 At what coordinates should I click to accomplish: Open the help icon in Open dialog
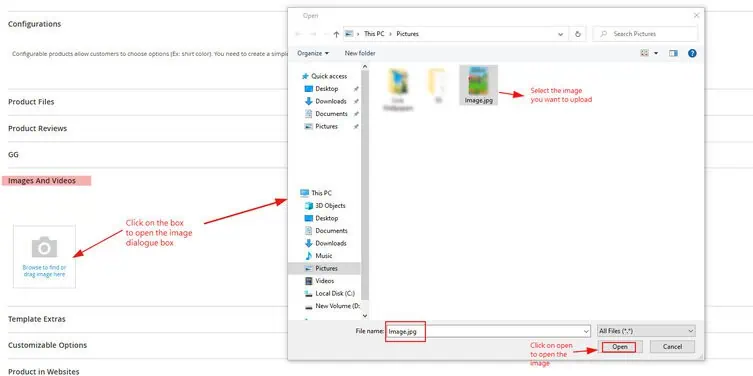tap(692, 53)
